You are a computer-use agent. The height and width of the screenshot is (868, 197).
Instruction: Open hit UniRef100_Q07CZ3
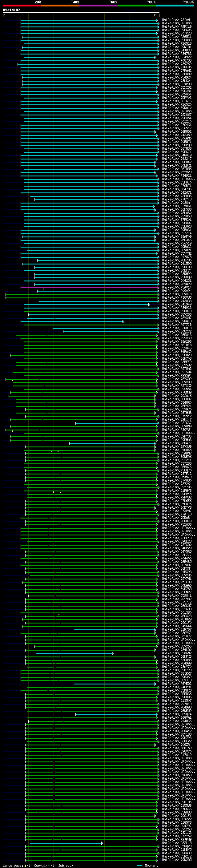pyautogui.click(x=177, y=33)
